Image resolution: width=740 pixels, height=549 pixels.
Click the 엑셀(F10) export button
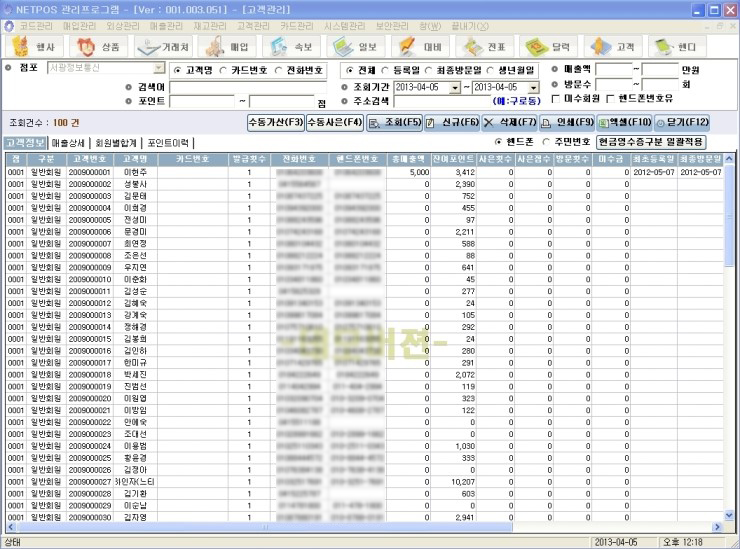pos(624,123)
